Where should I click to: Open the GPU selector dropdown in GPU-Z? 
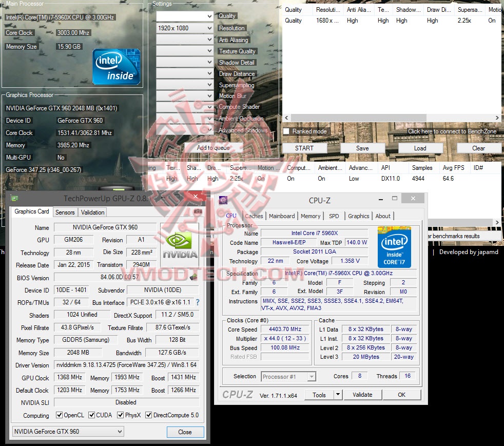pyautogui.click(x=68, y=431)
